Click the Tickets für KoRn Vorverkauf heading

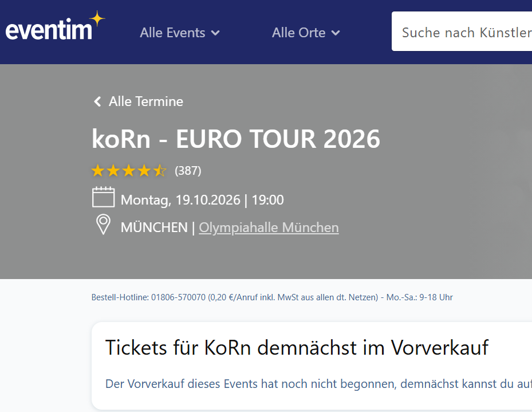click(297, 347)
